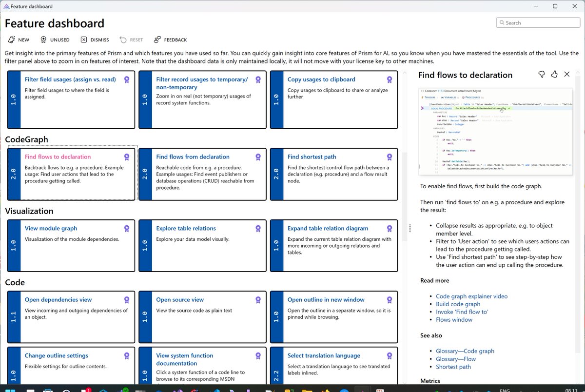
Task: Click medal badge on Filter record usages card
Action: 258,79
